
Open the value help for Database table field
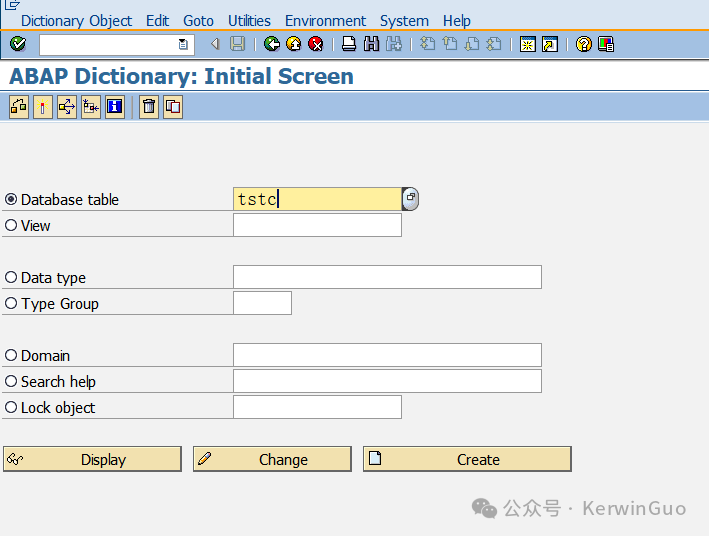(410, 199)
